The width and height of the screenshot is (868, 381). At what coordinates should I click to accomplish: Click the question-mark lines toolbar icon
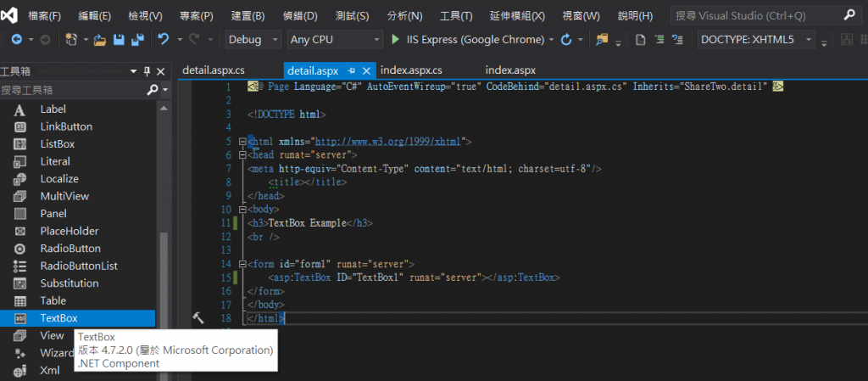(x=677, y=39)
